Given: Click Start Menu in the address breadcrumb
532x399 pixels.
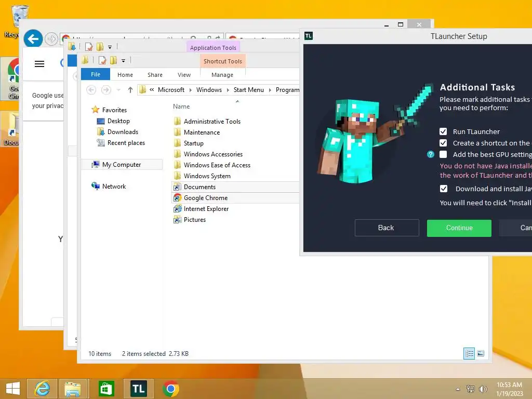Looking at the screenshot, I should tap(248, 89).
